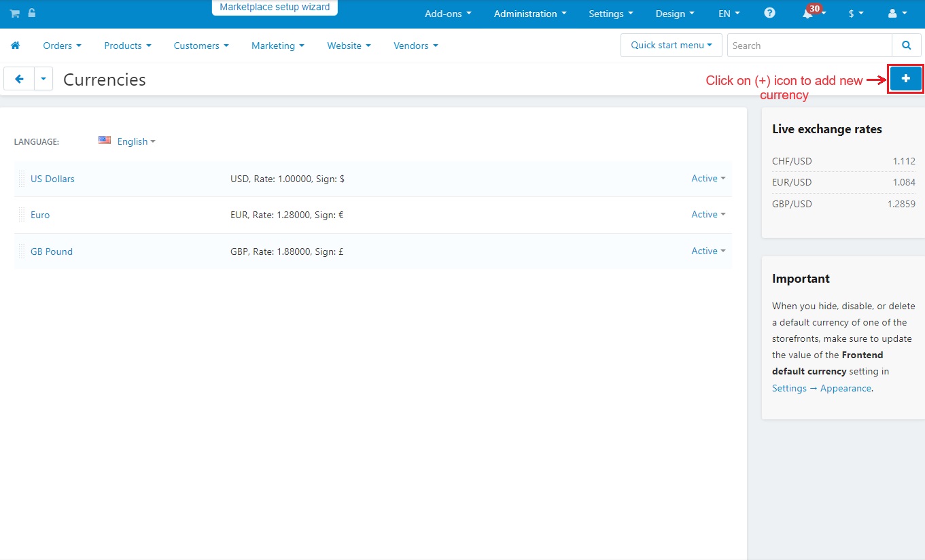Change content language from English dropdown

[x=136, y=141]
